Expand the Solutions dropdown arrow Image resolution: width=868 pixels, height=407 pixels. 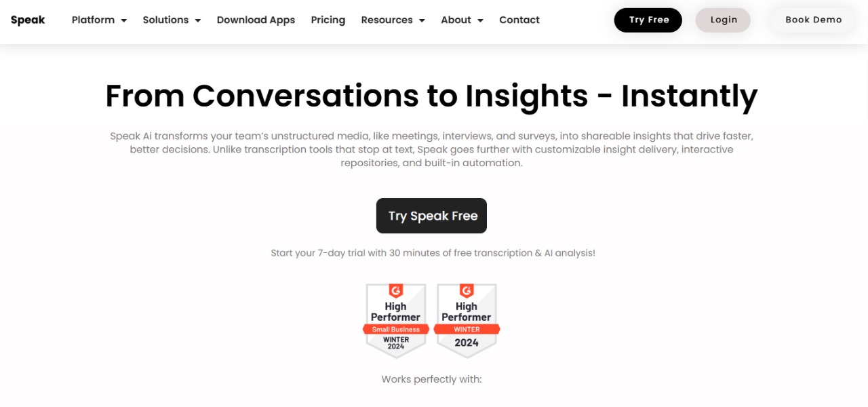point(197,20)
